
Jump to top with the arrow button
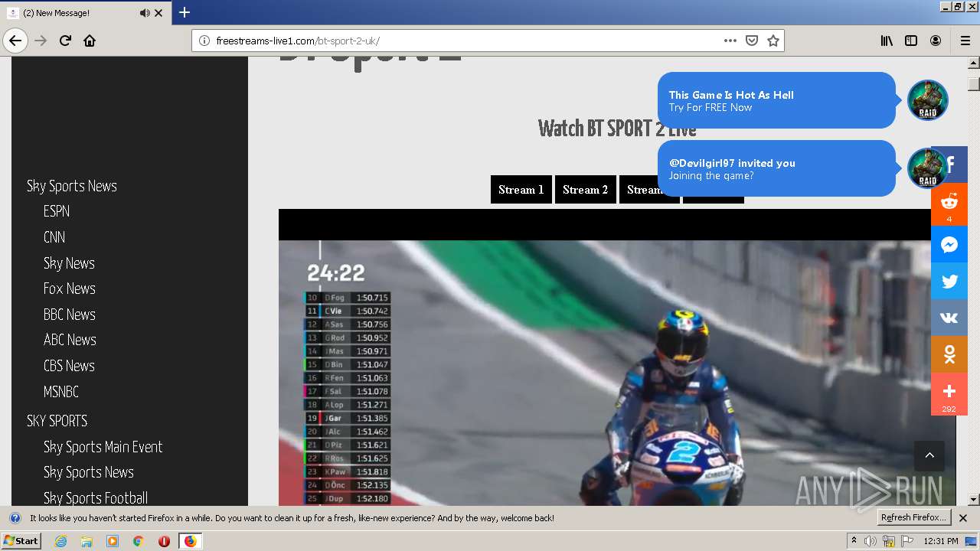click(x=929, y=455)
